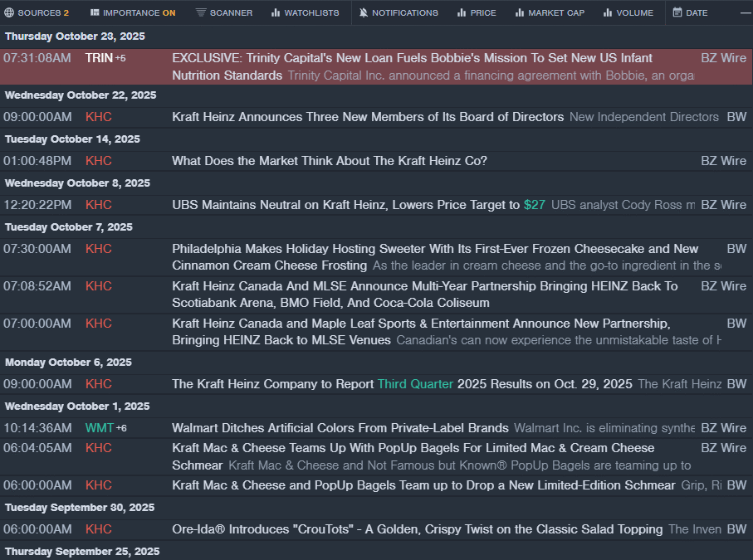753x560 pixels.
Task: Expand the +6 tickers beside WMT
Action: click(x=121, y=428)
